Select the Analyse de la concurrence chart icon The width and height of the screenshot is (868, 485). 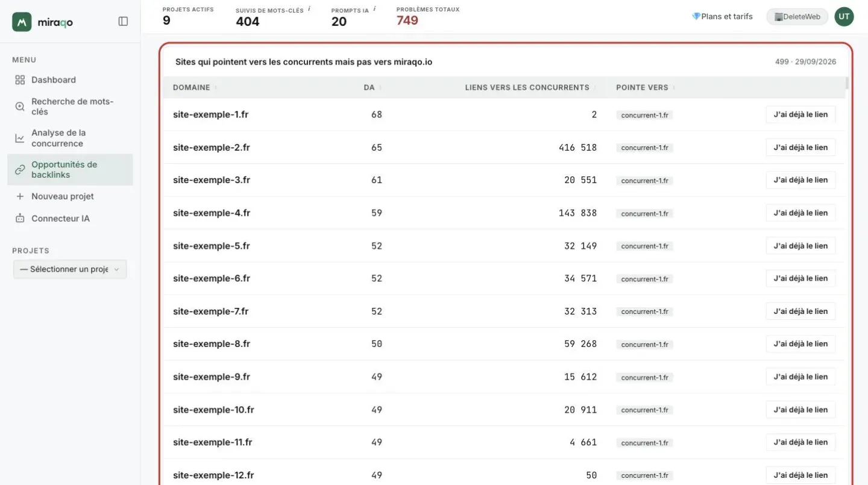click(20, 138)
